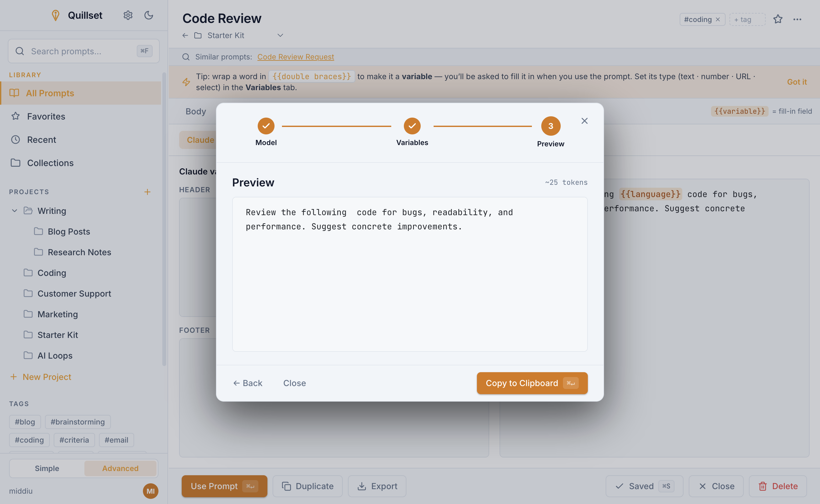Click the ~25 tokens counter
This screenshot has height=504, width=820.
point(566,182)
